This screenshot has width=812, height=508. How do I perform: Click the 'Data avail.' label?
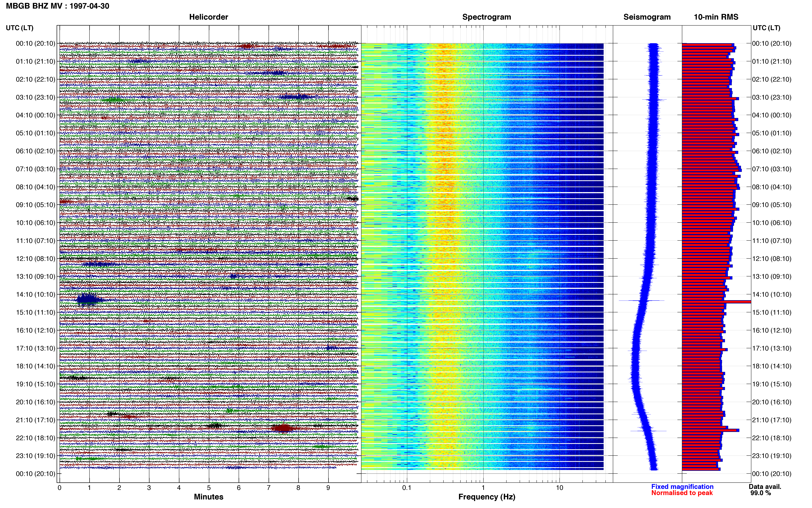pyautogui.click(x=765, y=486)
